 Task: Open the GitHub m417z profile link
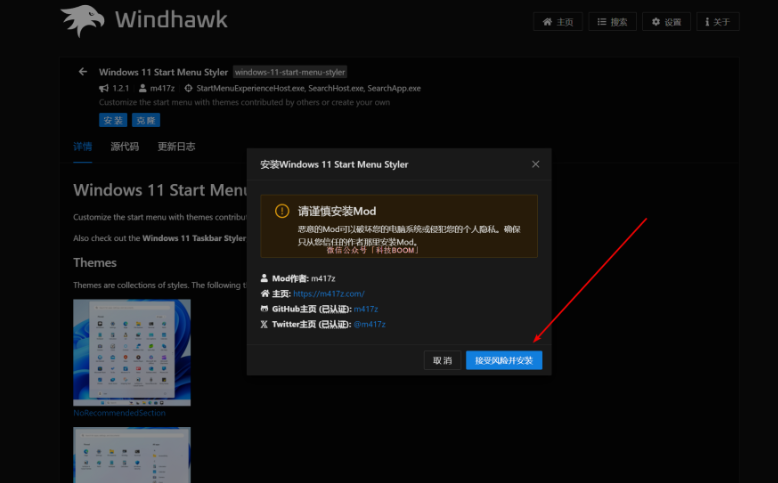366,309
